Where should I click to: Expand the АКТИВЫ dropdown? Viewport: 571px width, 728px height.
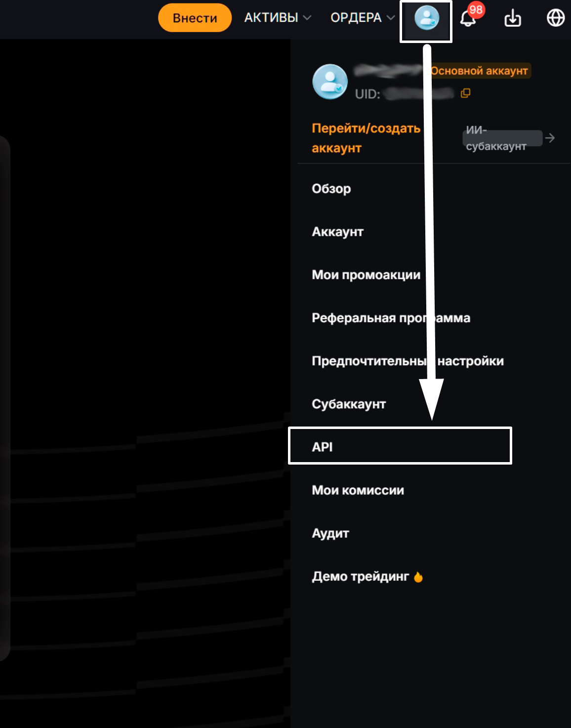pos(278,18)
